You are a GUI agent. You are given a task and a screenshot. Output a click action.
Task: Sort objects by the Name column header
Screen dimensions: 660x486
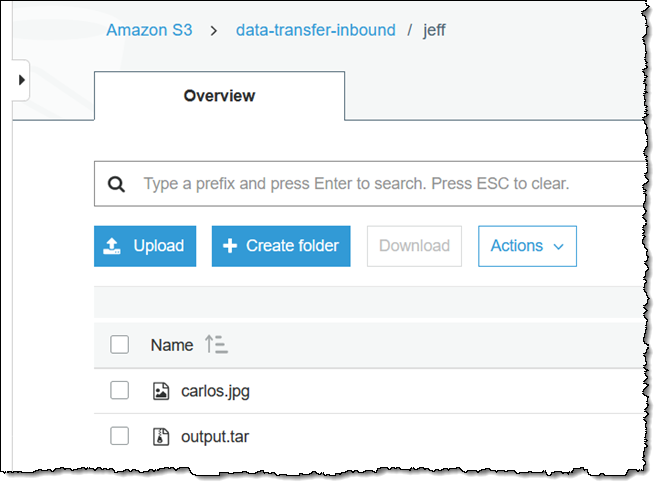(x=171, y=345)
